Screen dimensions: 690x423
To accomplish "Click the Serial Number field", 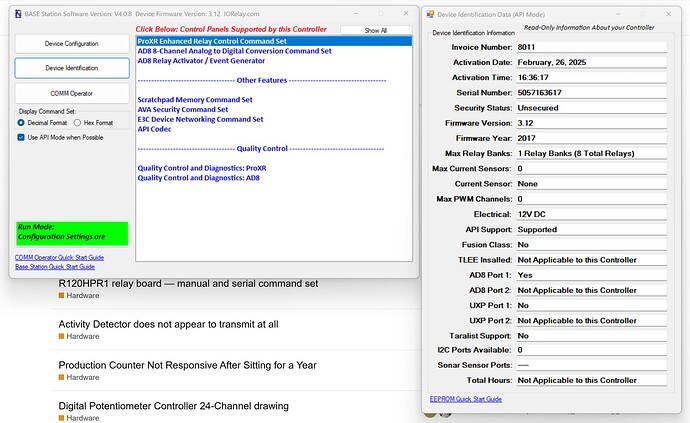I will pyautogui.click(x=591, y=93).
